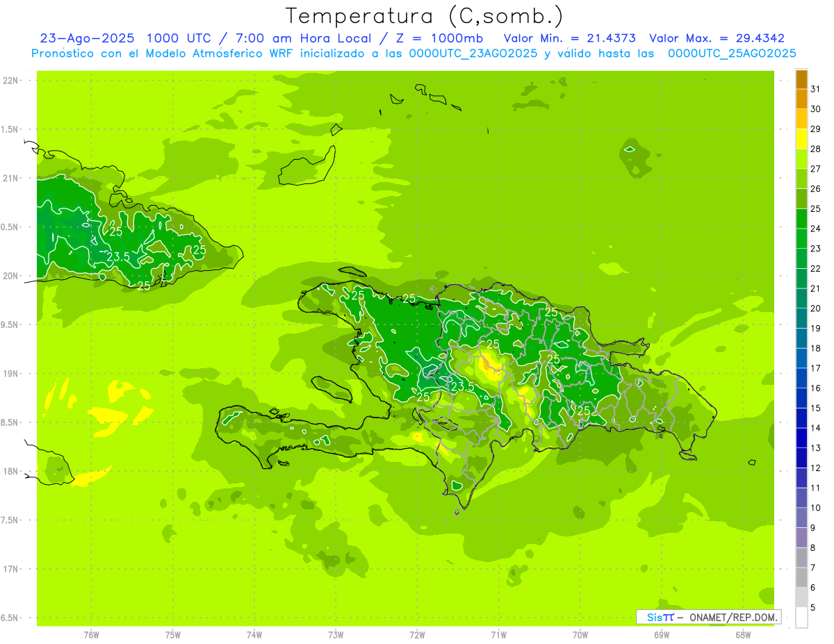Screen dimensions: 834x644
Task: Click the '73W' longitude axis label
Action: tap(336, 634)
